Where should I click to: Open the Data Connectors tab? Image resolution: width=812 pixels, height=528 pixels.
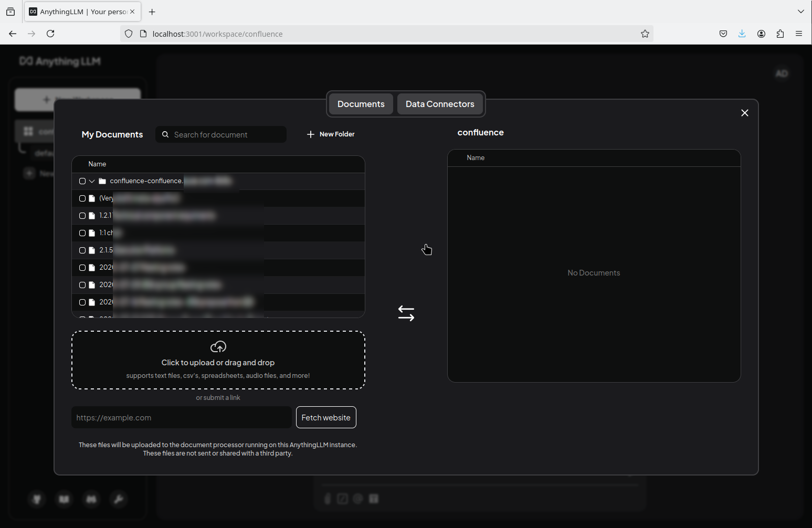click(440, 104)
